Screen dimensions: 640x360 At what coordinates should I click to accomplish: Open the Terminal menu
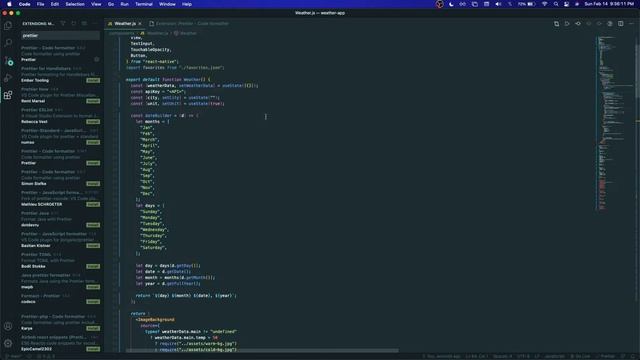point(144,4)
